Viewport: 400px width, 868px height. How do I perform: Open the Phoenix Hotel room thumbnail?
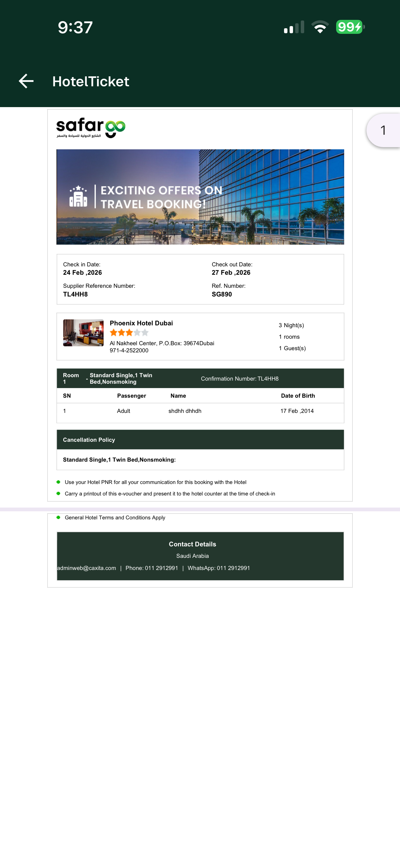[x=83, y=333]
